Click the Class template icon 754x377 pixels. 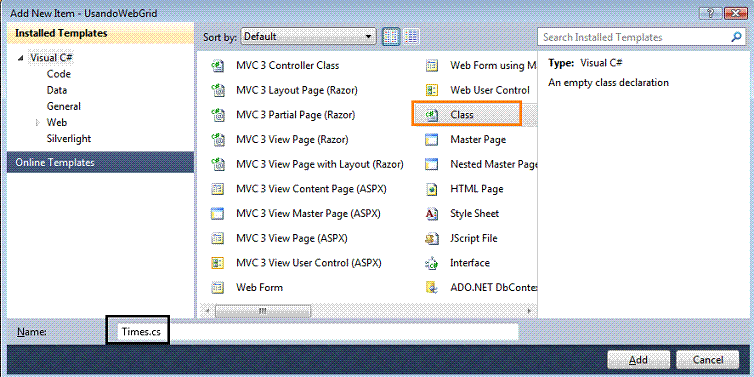pyautogui.click(x=432, y=115)
